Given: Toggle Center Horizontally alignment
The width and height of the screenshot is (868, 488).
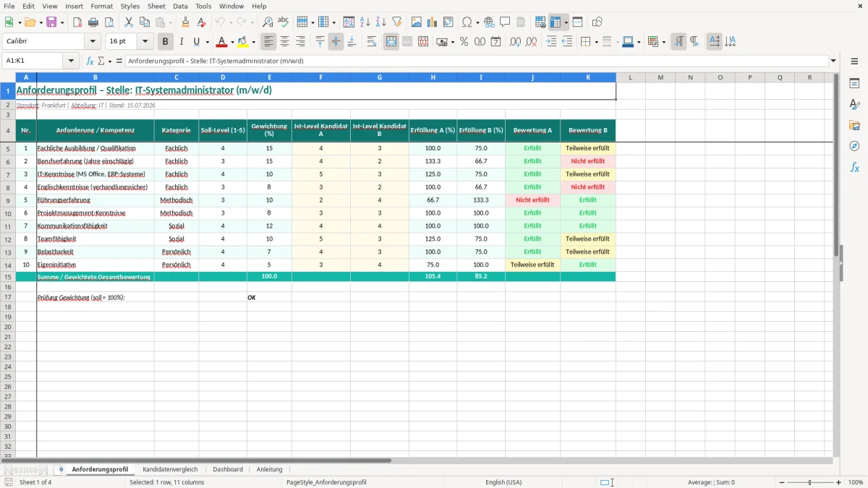Looking at the screenshot, I should click(x=284, y=42).
